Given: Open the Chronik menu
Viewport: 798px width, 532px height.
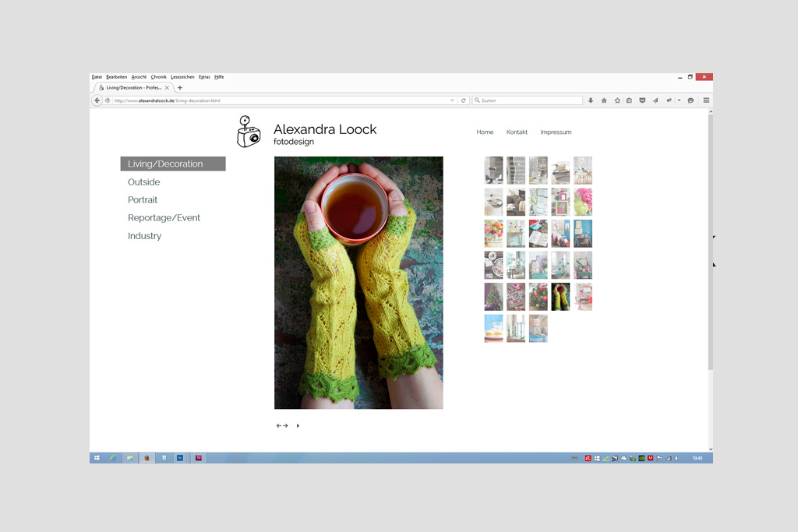Looking at the screenshot, I should (158, 77).
